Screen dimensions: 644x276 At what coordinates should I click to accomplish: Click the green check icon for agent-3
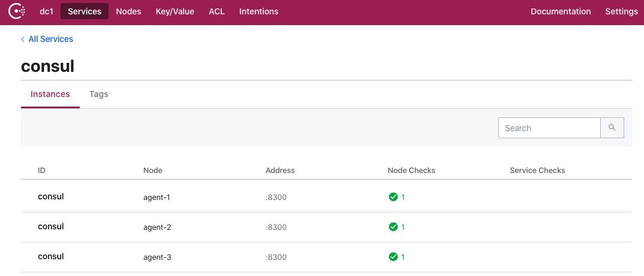393,257
